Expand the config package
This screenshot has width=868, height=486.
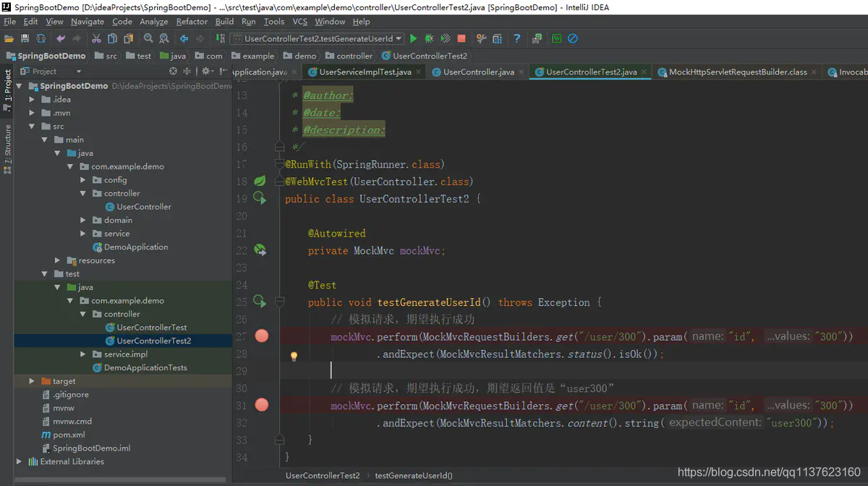point(83,180)
